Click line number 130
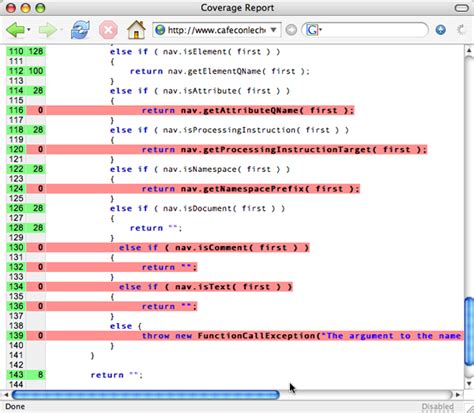This screenshot has height=413, width=474. pos(16,247)
